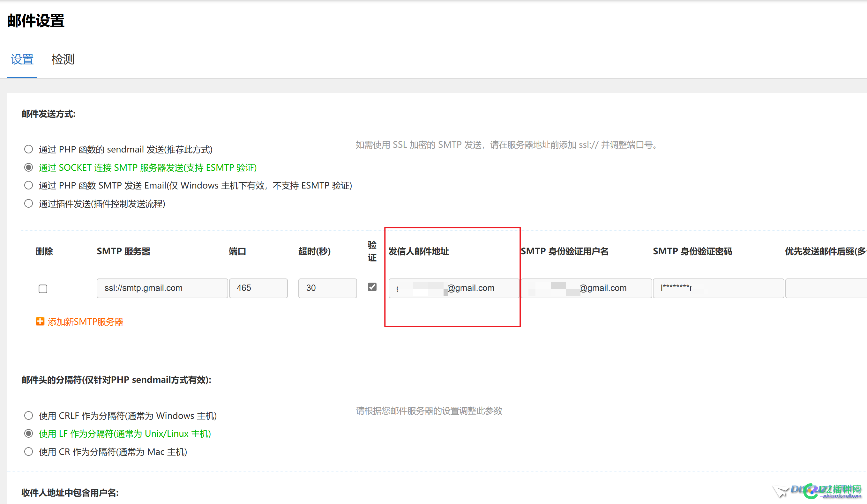Click the 超时 field showing 30
The height and width of the screenshot is (504, 867).
[327, 288]
